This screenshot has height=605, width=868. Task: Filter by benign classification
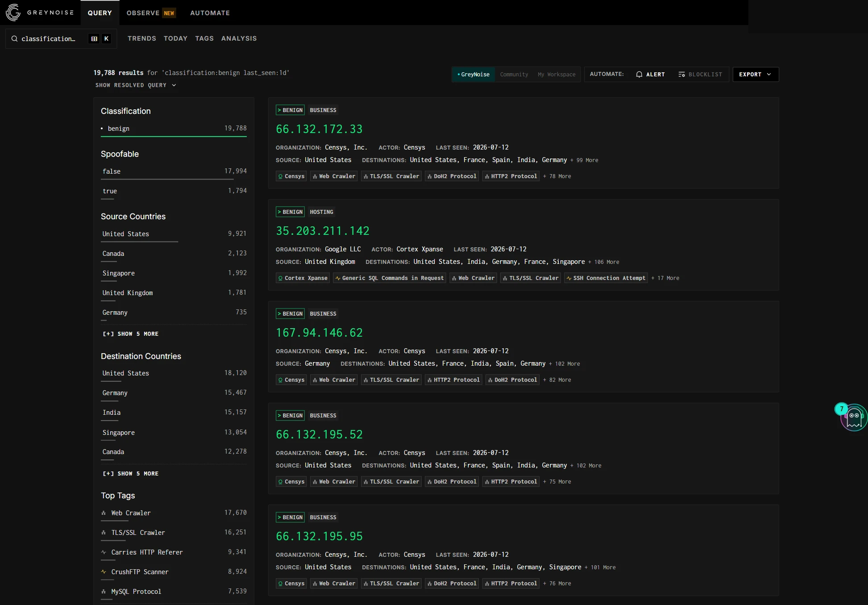tap(174, 129)
